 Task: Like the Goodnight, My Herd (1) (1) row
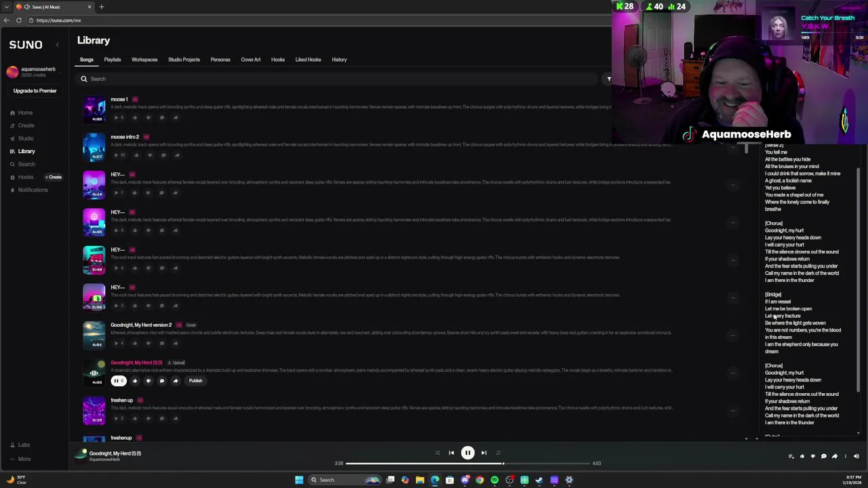pos(134,381)
